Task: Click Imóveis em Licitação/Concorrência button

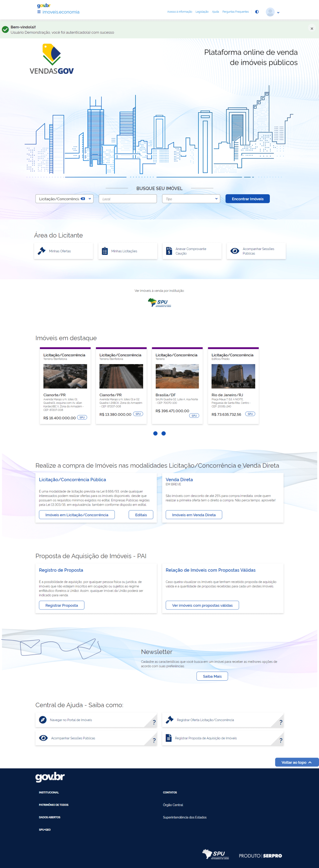Action: (x=77, y=515)
